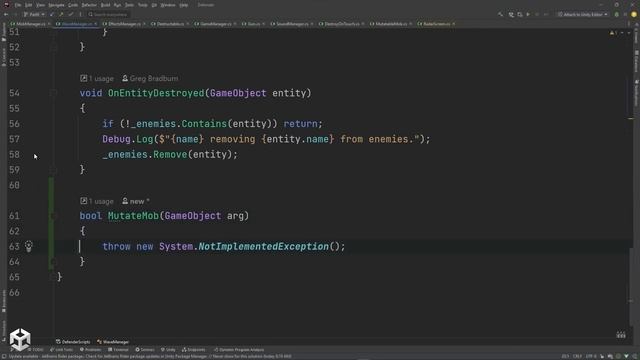
Task: Click the Run play icon in toolbar
Action: [528, 14]
